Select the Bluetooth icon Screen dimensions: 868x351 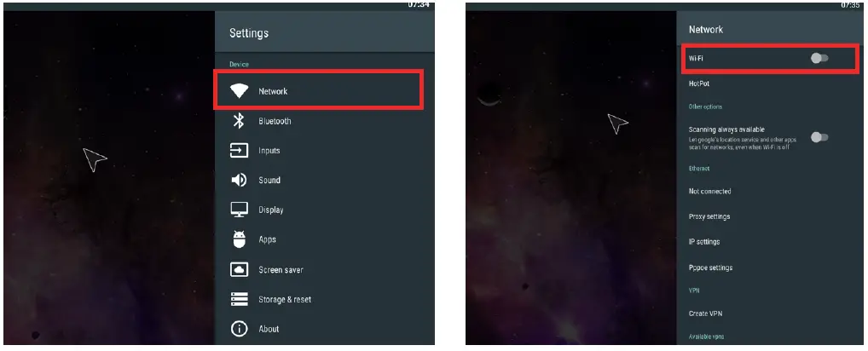point(239,120)
